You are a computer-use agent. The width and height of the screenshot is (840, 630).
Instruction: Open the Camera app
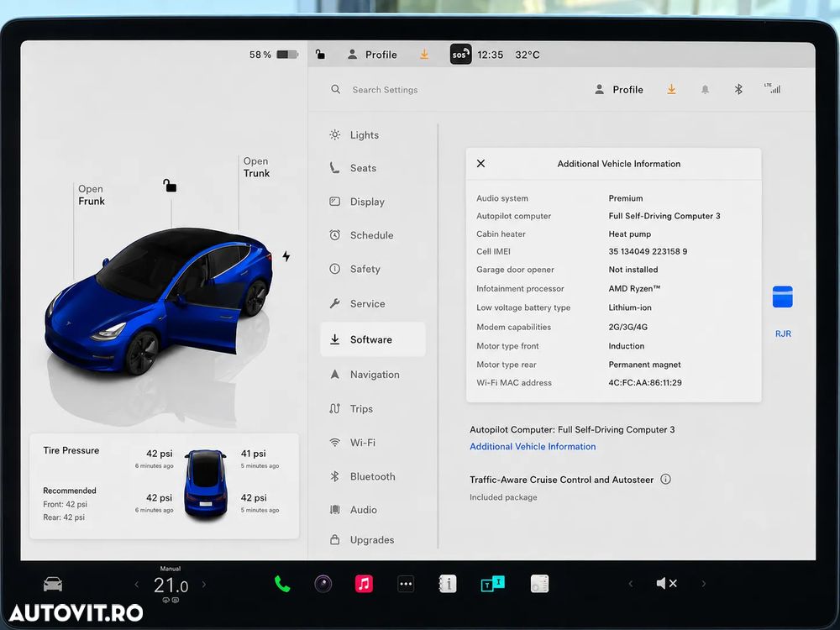click(x=323, y=584)
